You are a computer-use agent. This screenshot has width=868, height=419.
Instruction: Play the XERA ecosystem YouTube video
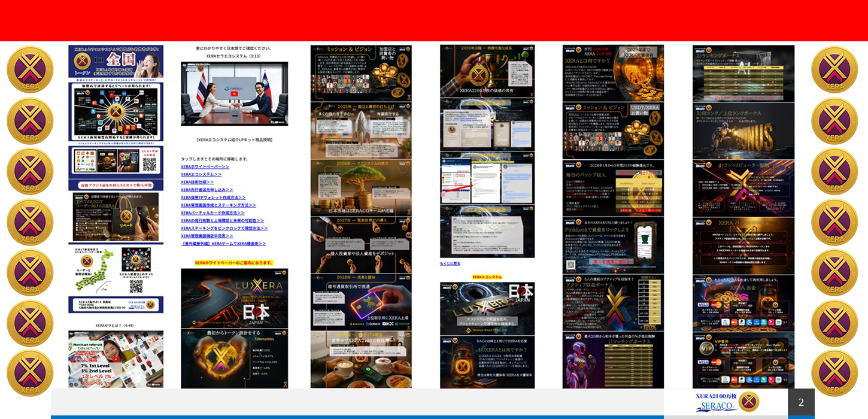coord(234,93)
